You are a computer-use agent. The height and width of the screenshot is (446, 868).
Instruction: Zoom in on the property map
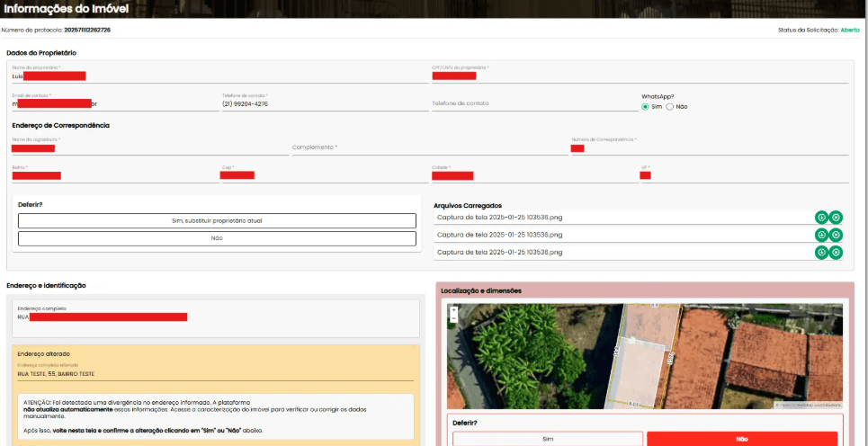454,310
